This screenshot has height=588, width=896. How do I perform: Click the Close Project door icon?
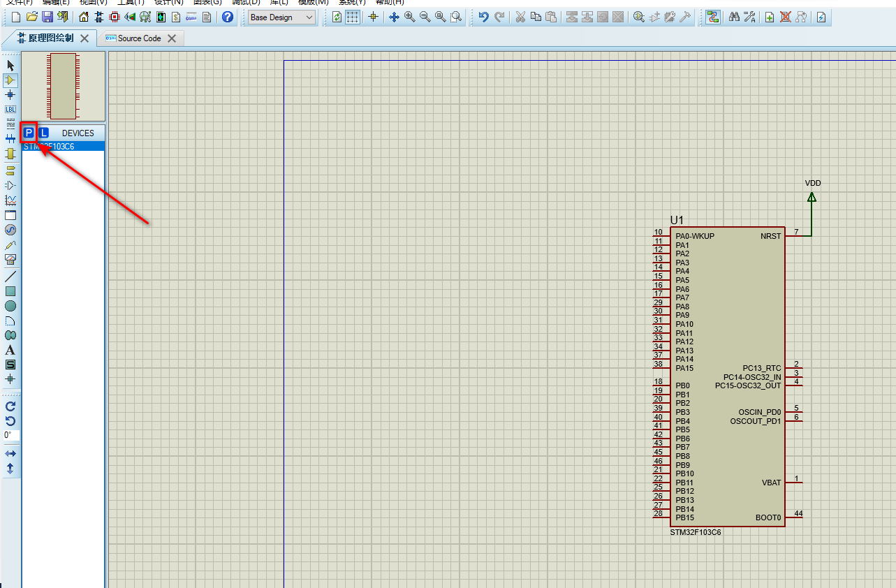64,17
